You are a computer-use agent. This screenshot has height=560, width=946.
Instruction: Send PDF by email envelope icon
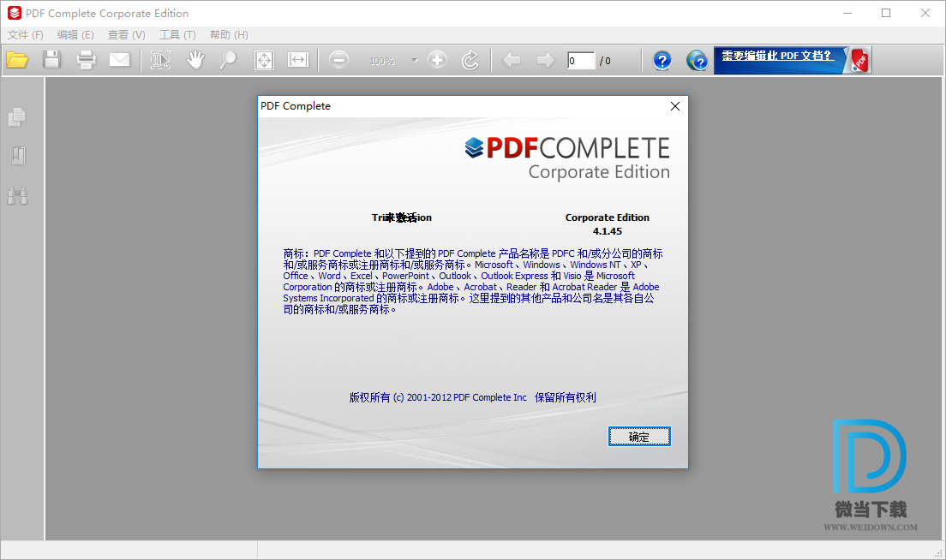coord(119,60)
